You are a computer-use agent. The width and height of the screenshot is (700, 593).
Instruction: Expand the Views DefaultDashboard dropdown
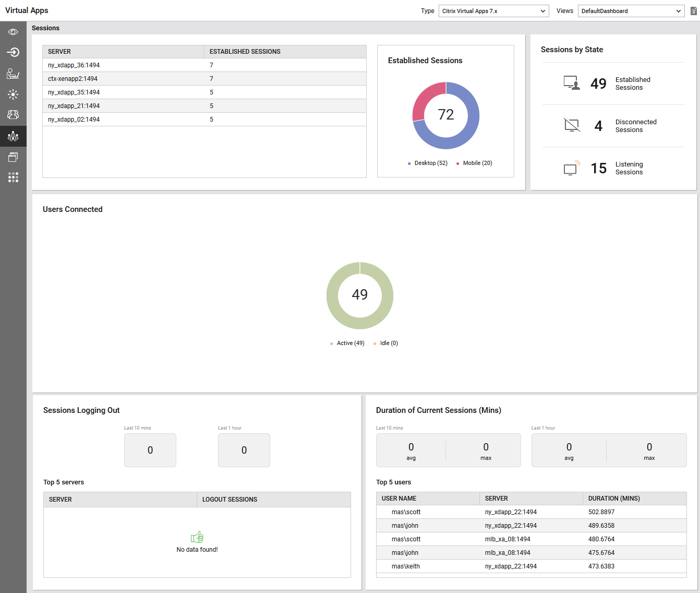[x=631, y=11]
